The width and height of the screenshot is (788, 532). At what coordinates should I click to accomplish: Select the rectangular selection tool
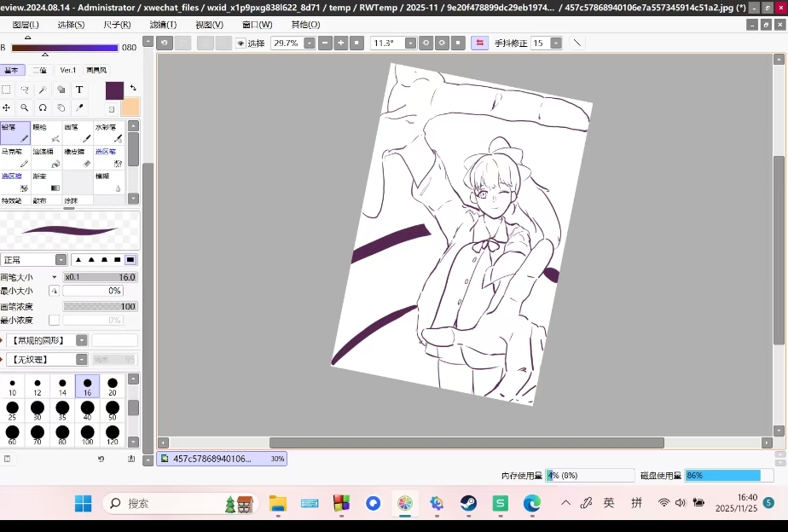point(7,90)
